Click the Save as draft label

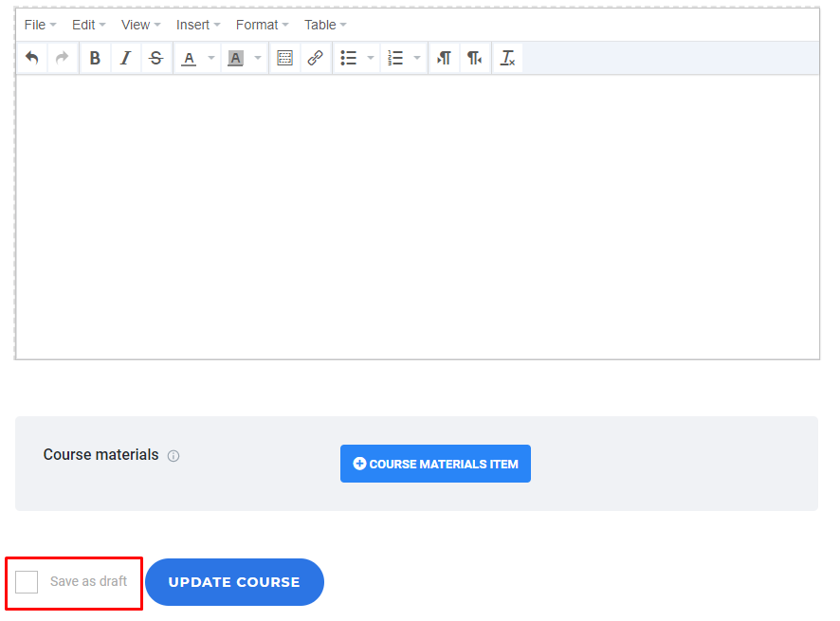89,581
